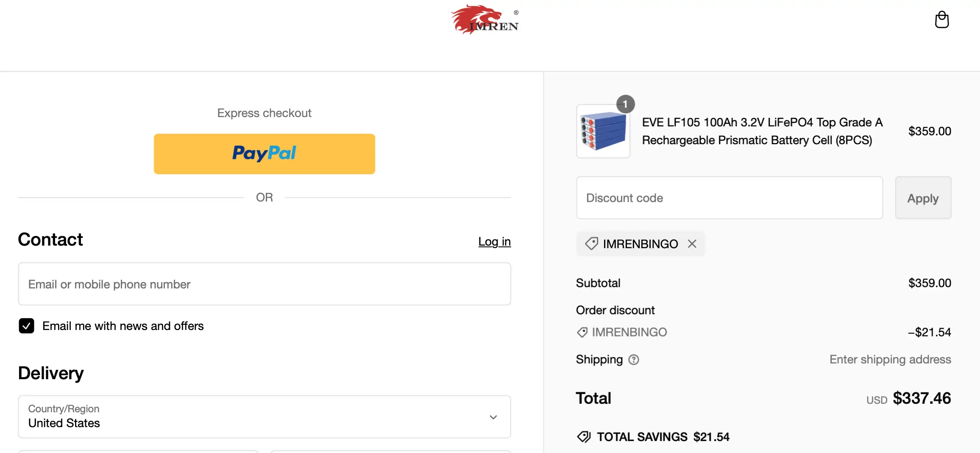The height and width of the screenshot is (453, 980).
Task: Open the Country/Region dropdown
Action: click(264, 417)
